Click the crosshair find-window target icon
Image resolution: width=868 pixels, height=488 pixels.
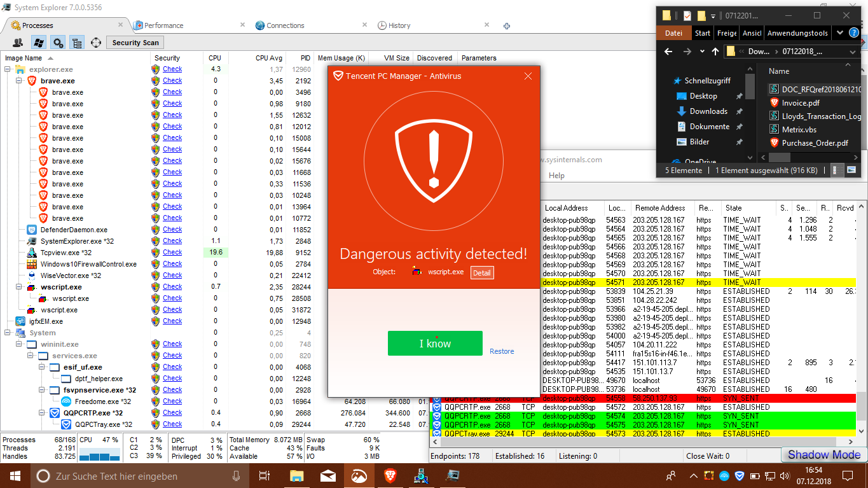coord(96,43)
